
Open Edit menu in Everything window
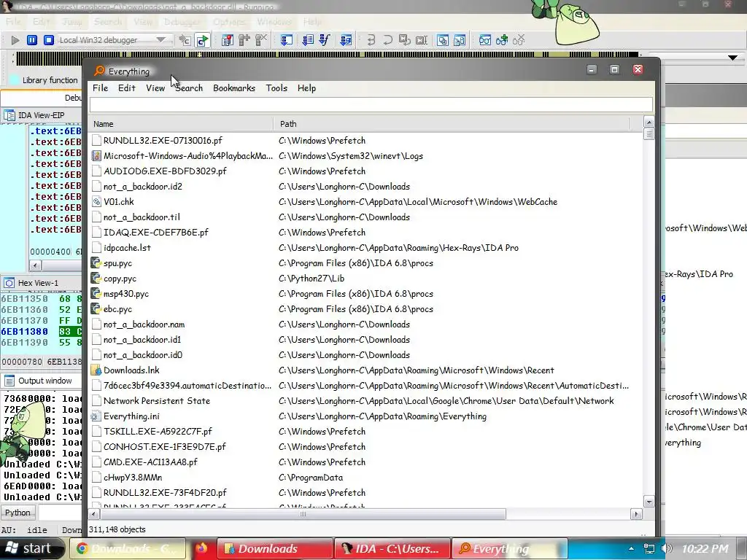tap(127, 88)
